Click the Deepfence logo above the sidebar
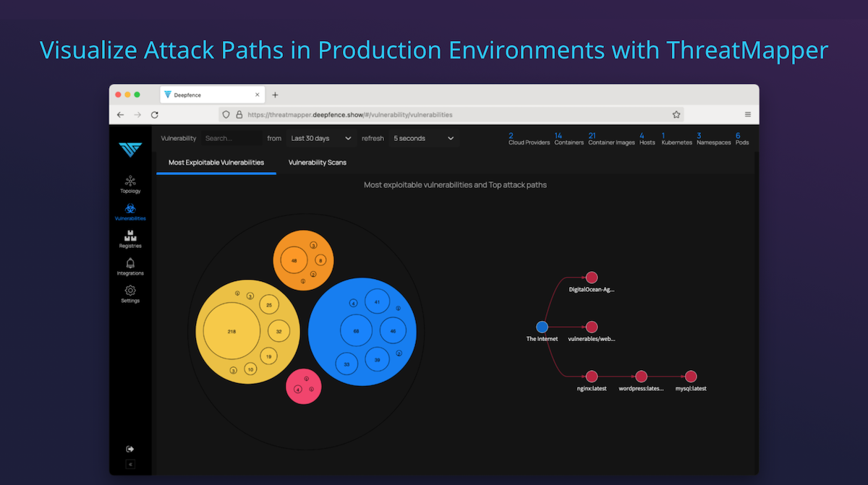This screenshot has width=868, height=485. point(129,150)
